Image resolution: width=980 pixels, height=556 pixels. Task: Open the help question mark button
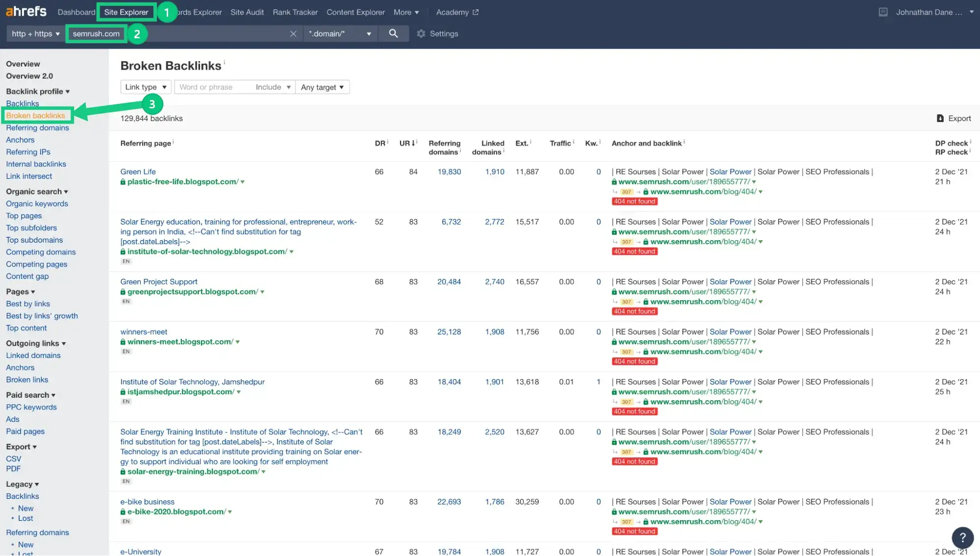point(962,537)
